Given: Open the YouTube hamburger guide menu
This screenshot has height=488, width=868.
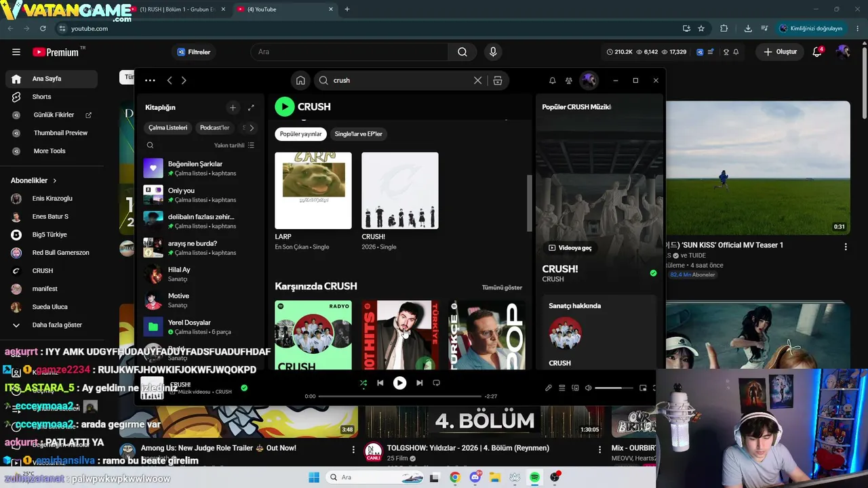Looking at the screenshot, I should click(16, 52).
